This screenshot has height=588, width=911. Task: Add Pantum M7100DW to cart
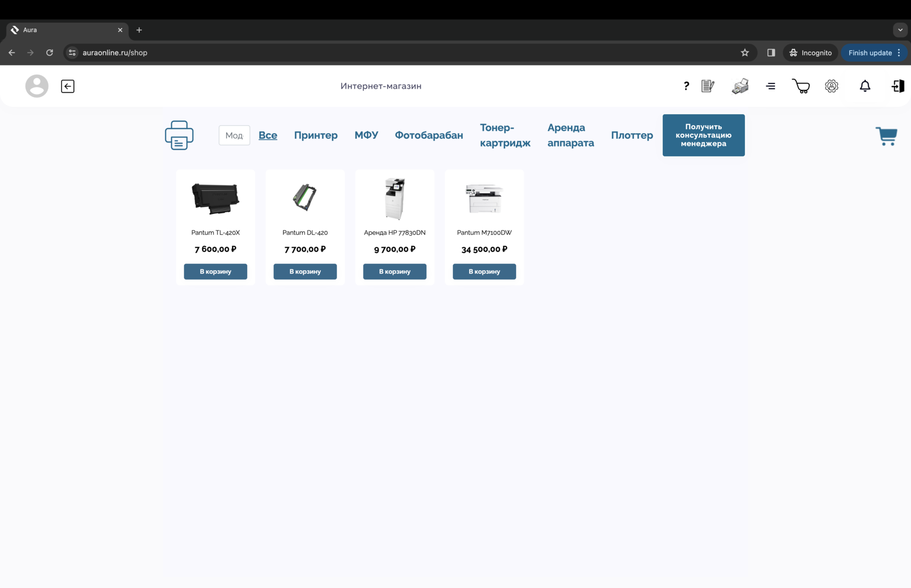484,272
